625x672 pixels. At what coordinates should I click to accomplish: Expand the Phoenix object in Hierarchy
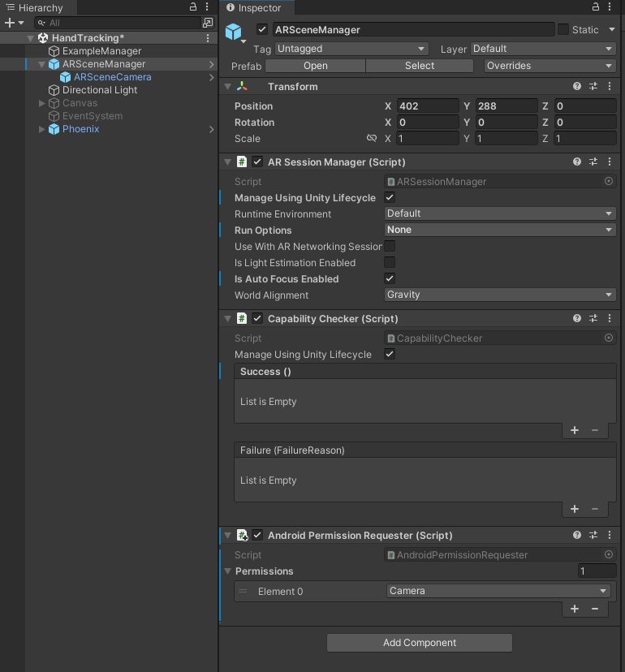tap(41, 129)
